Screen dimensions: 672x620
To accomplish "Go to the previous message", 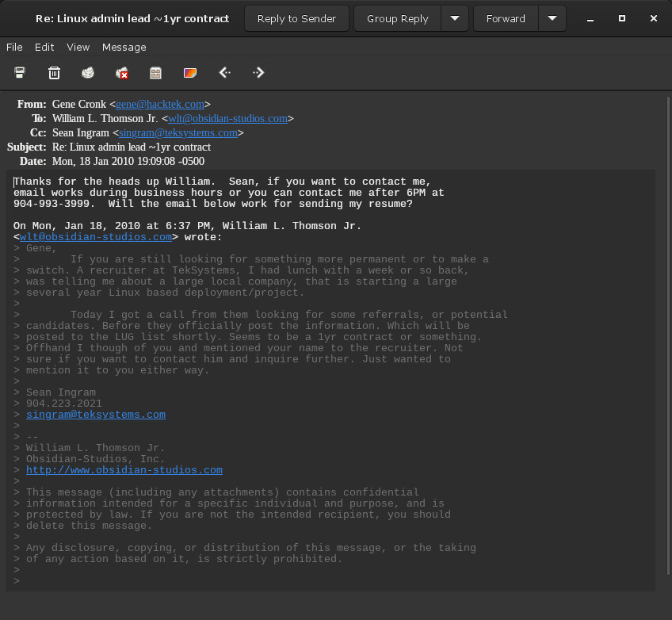I will pyautogui.click(x=224, y=73).
